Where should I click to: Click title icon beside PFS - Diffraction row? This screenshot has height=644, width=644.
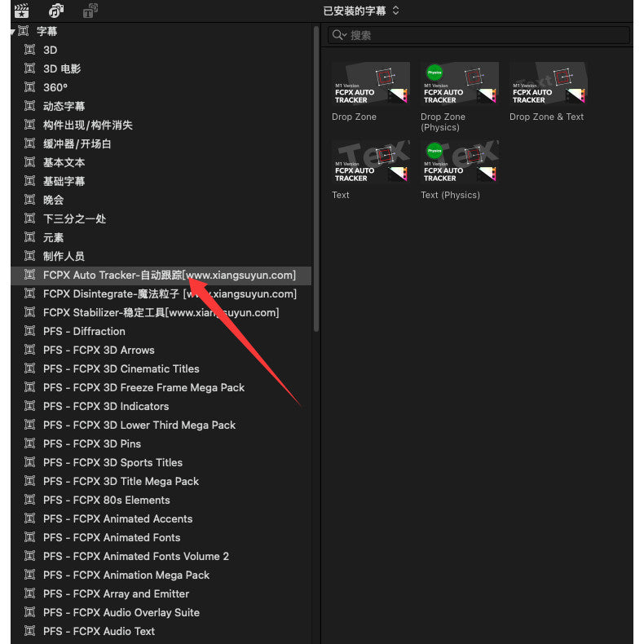click(x=29, y=331)
